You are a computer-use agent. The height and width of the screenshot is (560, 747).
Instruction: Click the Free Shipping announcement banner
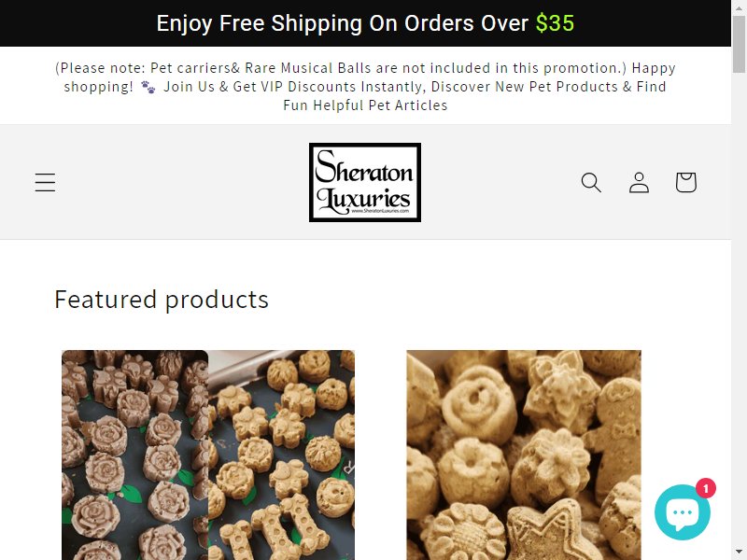coord(365,23)
